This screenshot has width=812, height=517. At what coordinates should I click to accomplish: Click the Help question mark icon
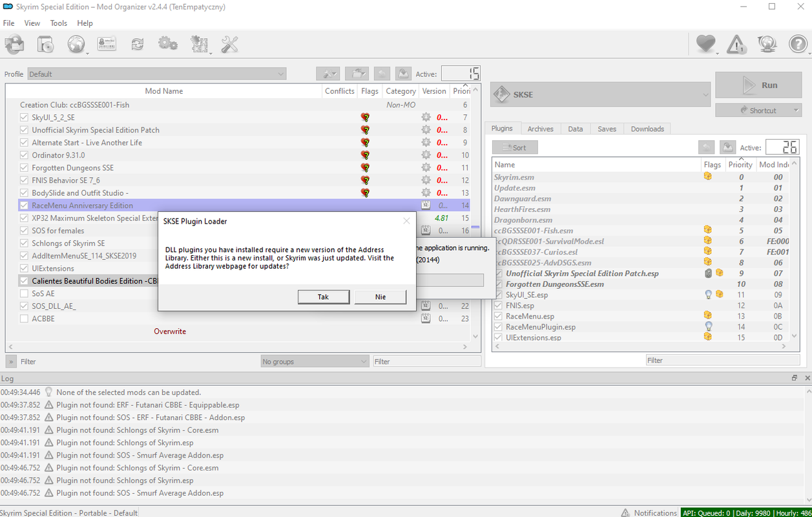click(x=798, y=44)
